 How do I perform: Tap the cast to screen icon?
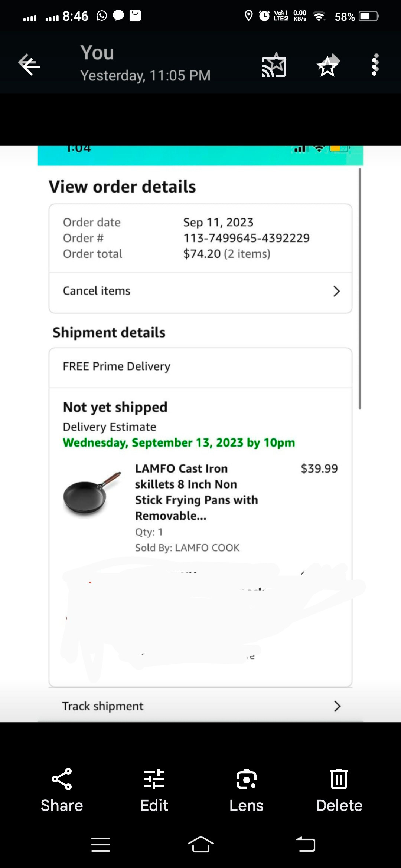point(274,66)
